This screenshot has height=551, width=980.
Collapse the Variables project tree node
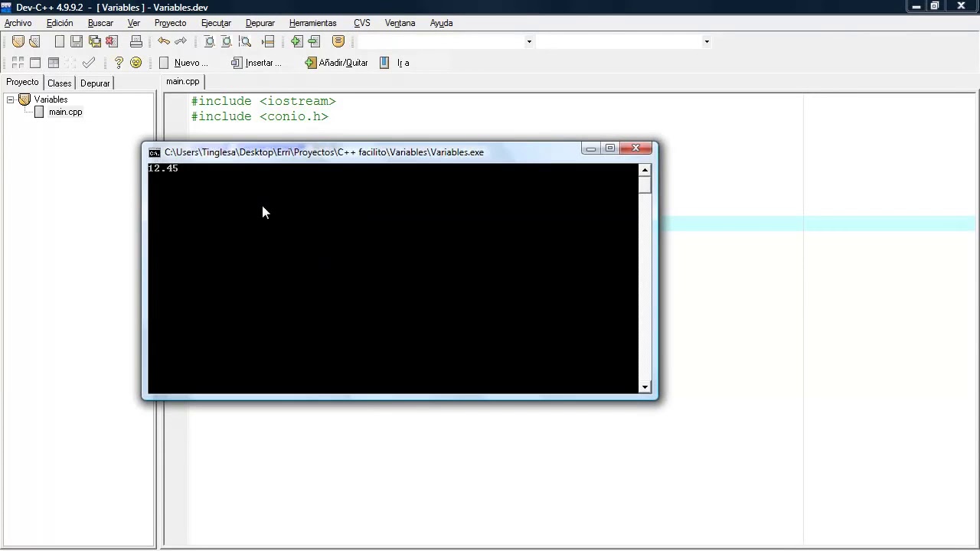coord(11,99)
